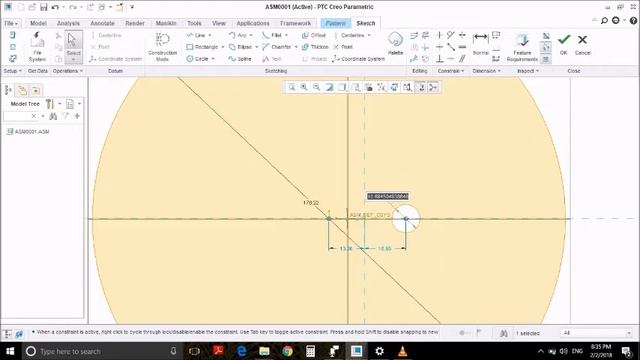
Task: Apply the parallel constraint icon
Action: coord(462,59)
